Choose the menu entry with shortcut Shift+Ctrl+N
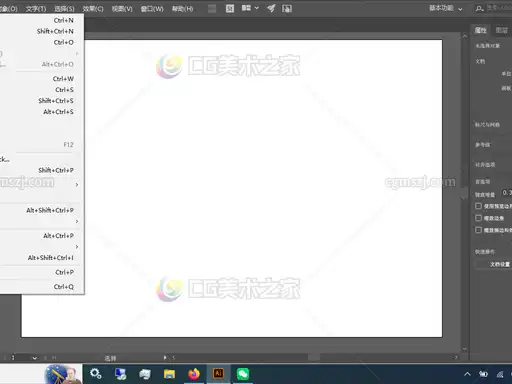 click(42, 31)
